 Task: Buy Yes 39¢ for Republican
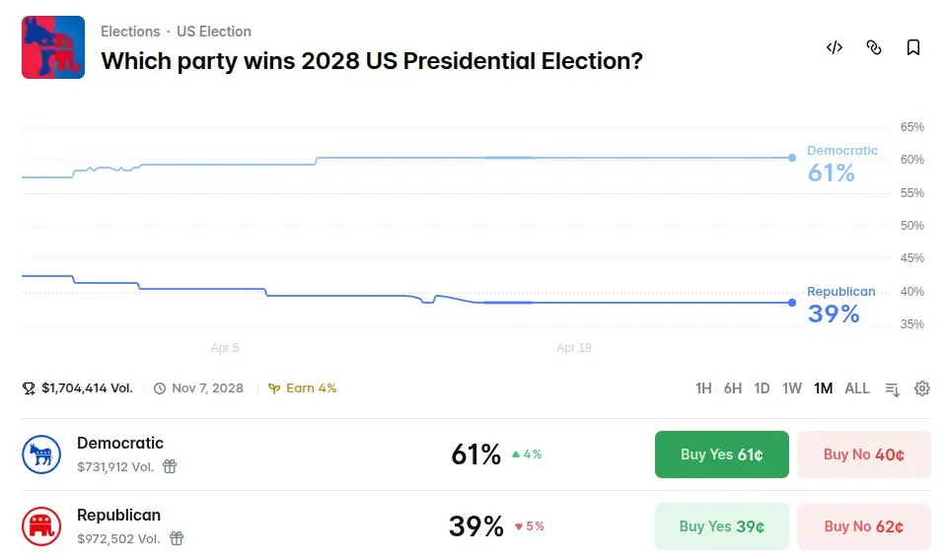tap(721, 526)
